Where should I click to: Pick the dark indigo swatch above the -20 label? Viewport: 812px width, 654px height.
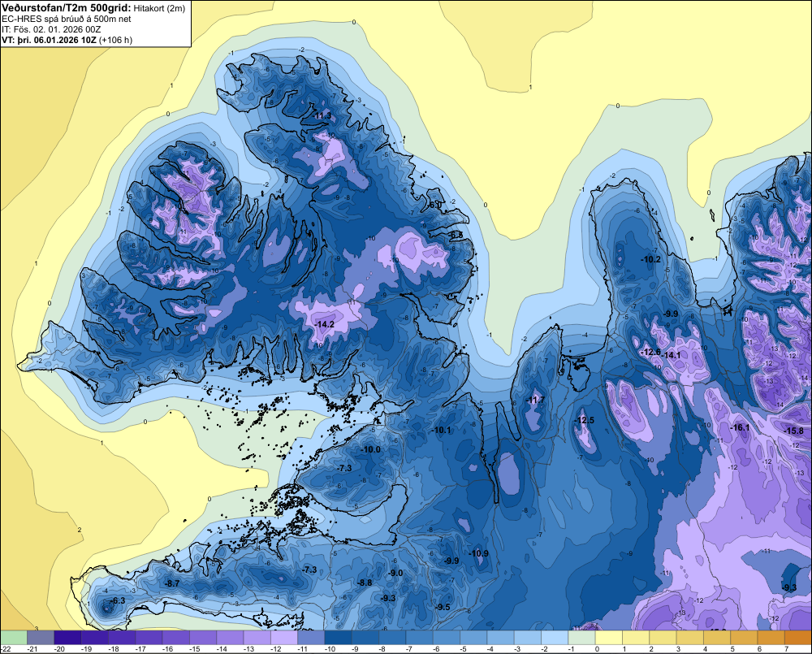(68, 637)
